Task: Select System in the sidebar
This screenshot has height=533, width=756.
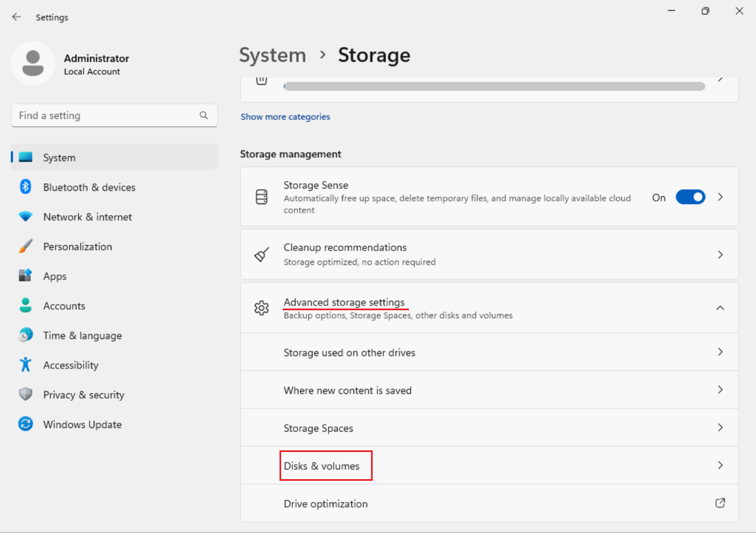Action: [114, 157]
